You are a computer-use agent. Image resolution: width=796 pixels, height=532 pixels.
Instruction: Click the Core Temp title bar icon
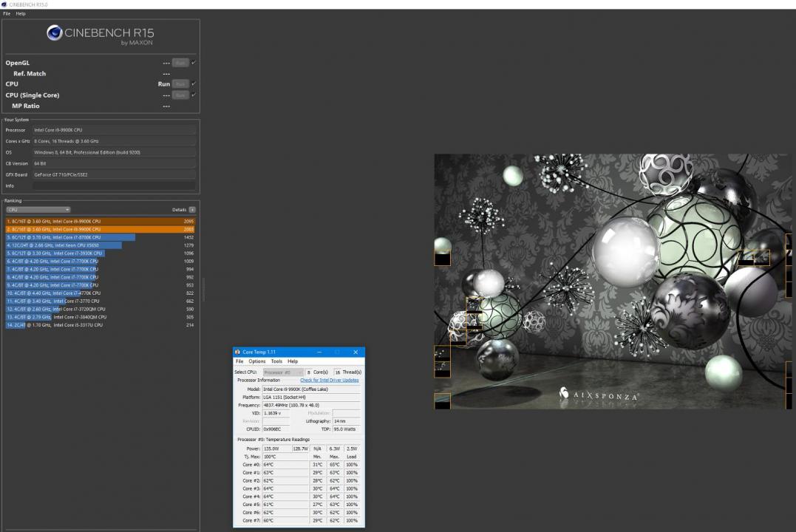tap(237, 352)
